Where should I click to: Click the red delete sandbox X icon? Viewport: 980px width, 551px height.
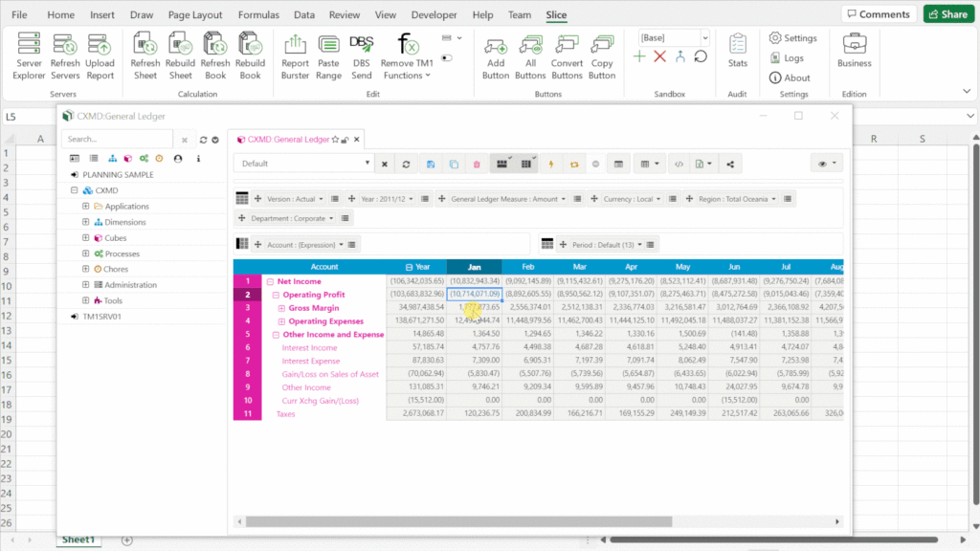coord(659,57)
